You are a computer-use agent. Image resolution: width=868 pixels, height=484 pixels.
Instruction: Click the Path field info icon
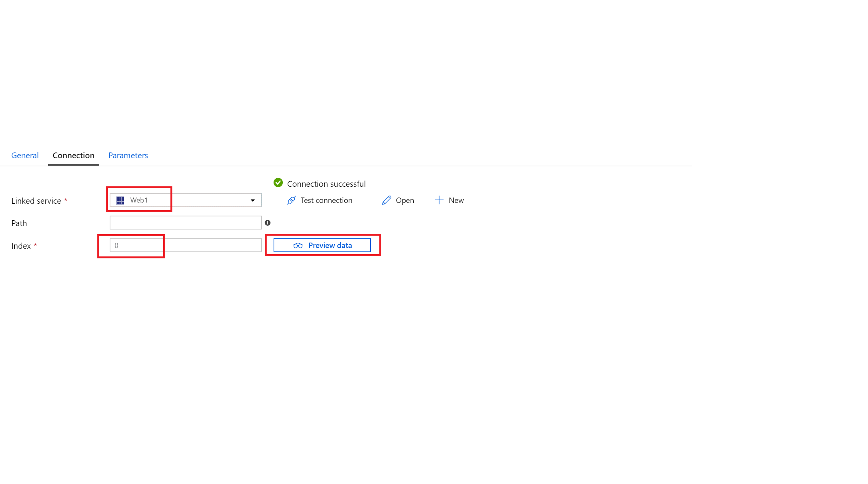click(268, 223)
